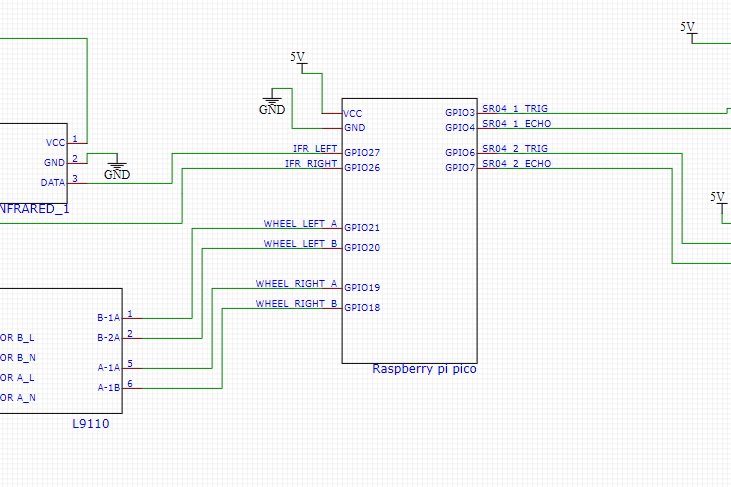The image size is (731, 487).
Task: Click the GPIO7 pin name on the Pico
Action: point(460,168)
